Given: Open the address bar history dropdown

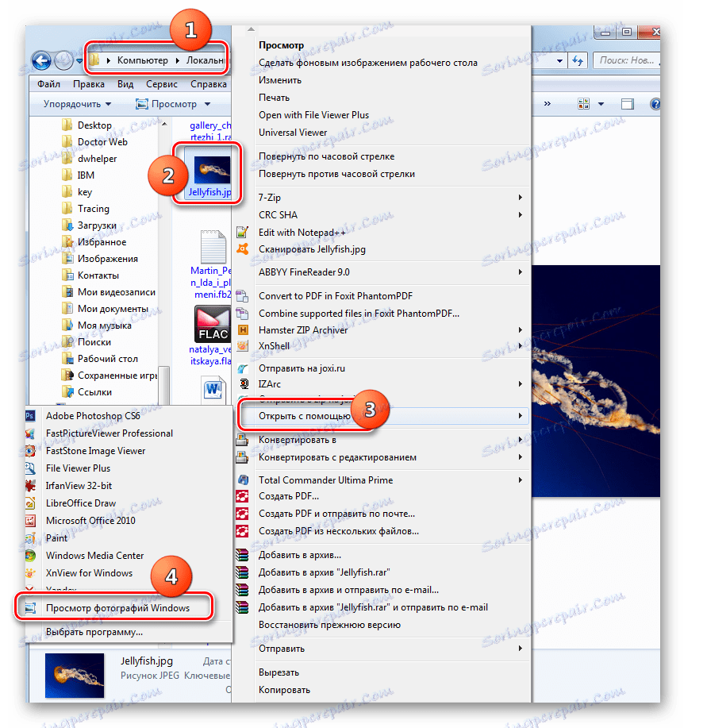Looking at the screenshot, I should [560, 61].
